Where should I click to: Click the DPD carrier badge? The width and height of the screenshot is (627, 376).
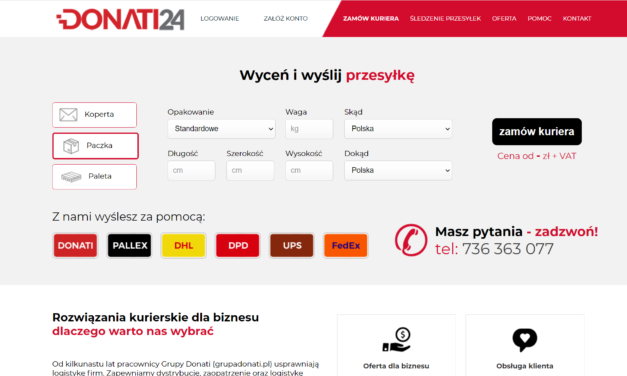[x=238, y=246]
